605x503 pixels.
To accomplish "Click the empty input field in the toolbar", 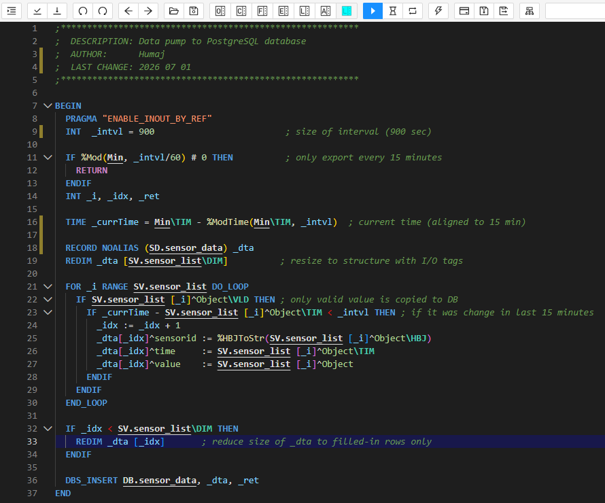I will pyautogui.click(x=575, y=11).
